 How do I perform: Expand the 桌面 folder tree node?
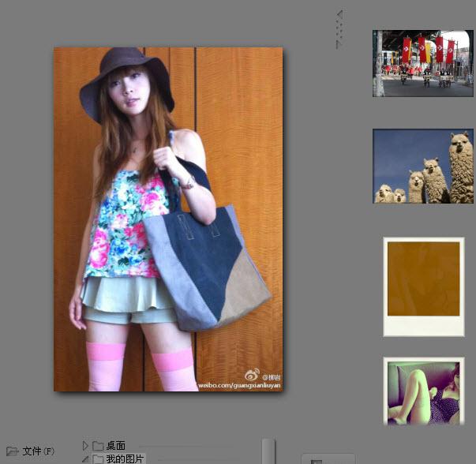(x=85, y=446)
